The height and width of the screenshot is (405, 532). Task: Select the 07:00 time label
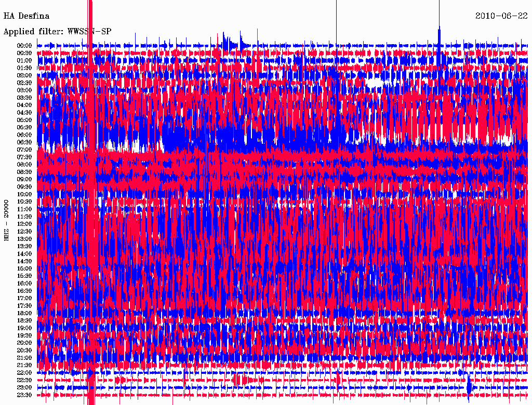pos(24,150)
